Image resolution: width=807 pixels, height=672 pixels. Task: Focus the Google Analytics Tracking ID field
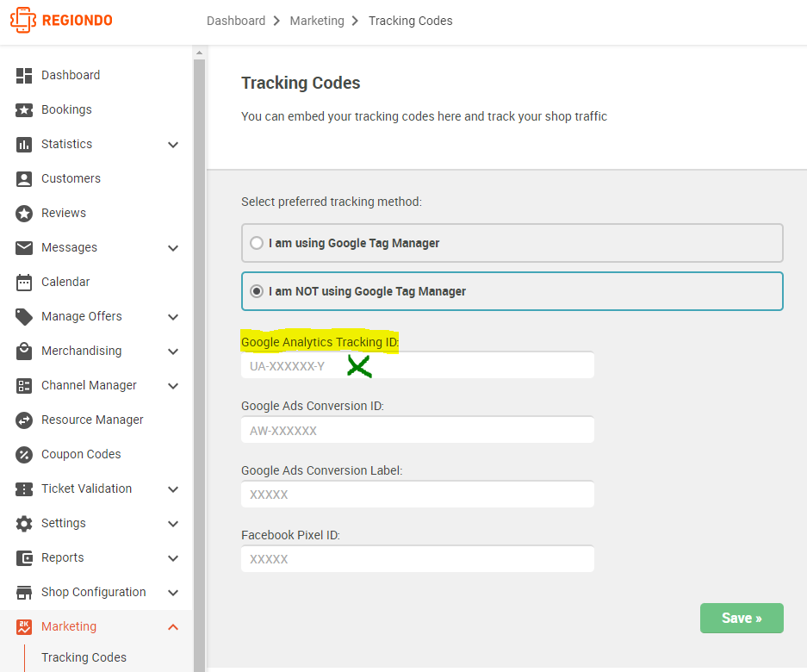418,365
